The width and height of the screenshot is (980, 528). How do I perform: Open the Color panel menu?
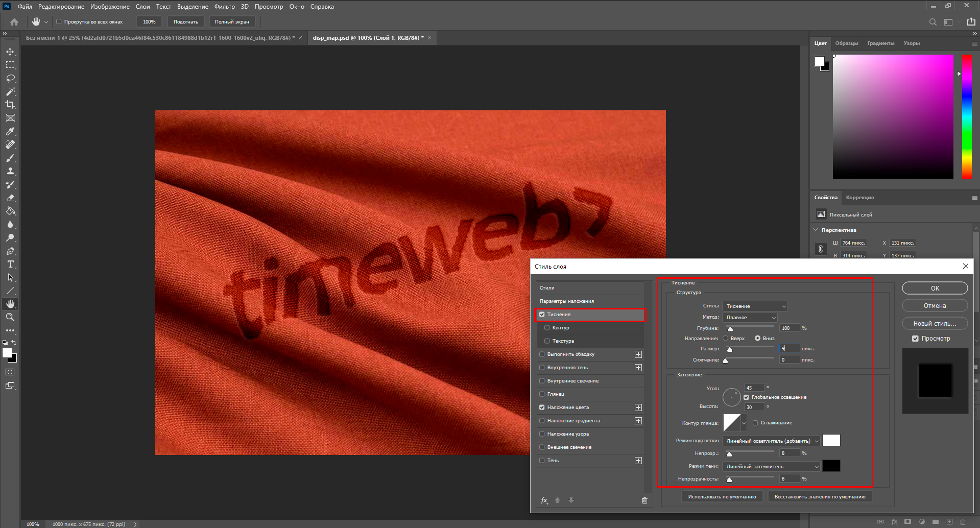974,43
